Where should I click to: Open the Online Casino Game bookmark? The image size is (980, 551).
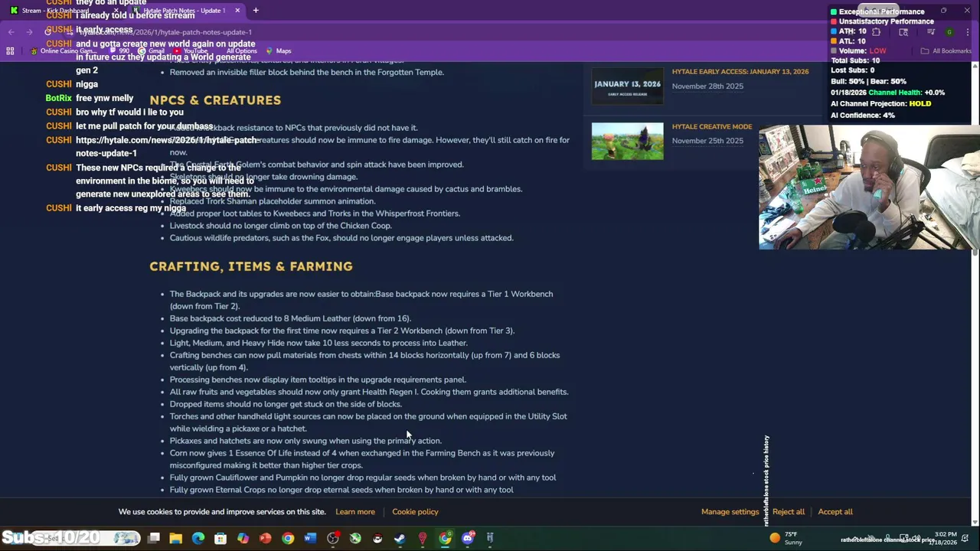pos(63,51)
